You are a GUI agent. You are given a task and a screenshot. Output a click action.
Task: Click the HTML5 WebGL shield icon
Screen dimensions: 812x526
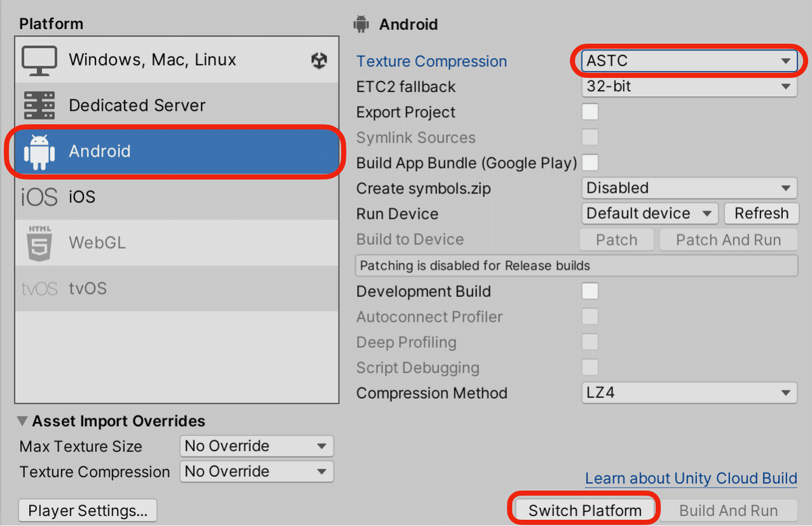click(39, 243)
